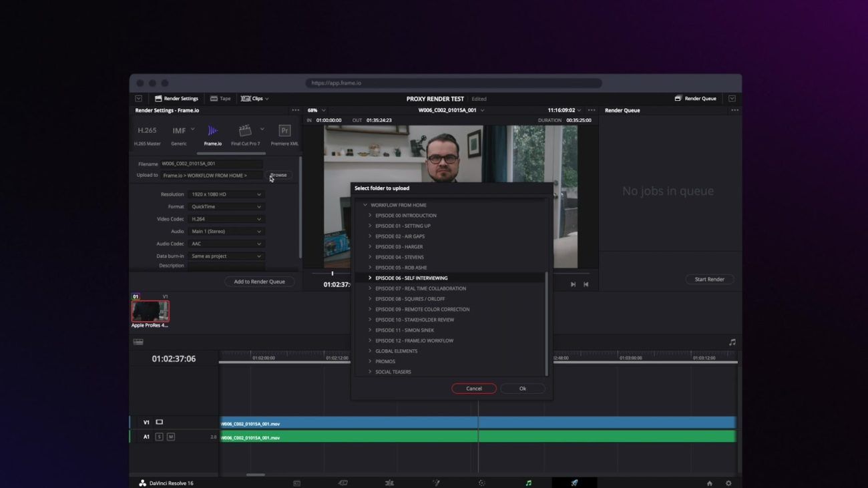Open the Resolution dropdown
The height and width of the screenshot is (488, 868).
226,194
